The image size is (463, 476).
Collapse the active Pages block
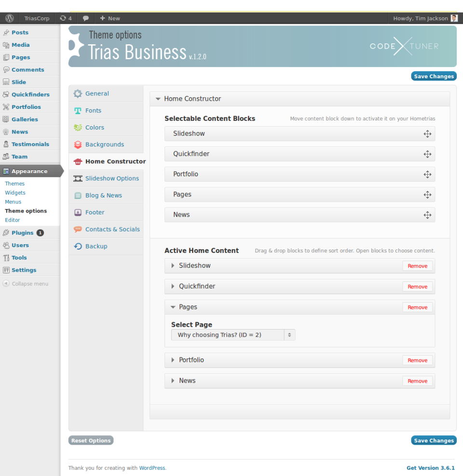pos(173,307)
